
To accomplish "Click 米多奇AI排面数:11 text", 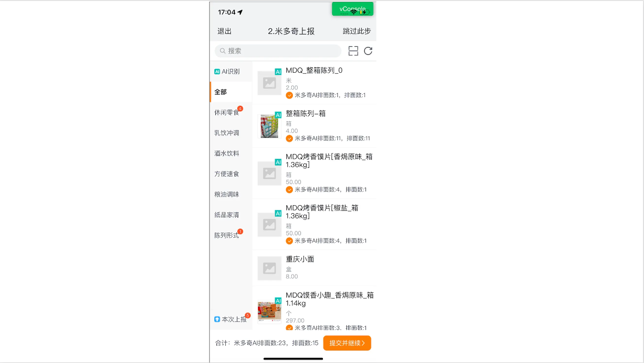I will (319, 138).
